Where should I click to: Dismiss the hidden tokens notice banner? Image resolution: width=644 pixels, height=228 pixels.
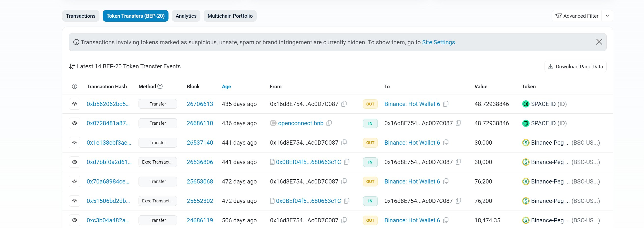click(599, 42)
